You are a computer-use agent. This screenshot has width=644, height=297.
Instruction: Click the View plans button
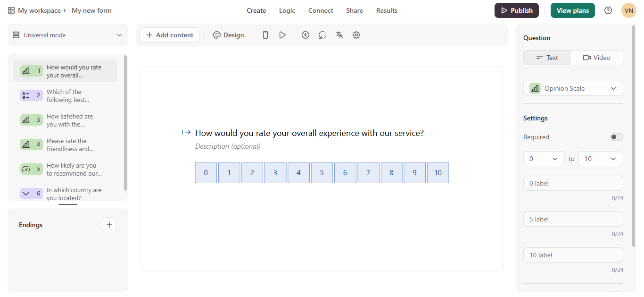click(572, 10)
